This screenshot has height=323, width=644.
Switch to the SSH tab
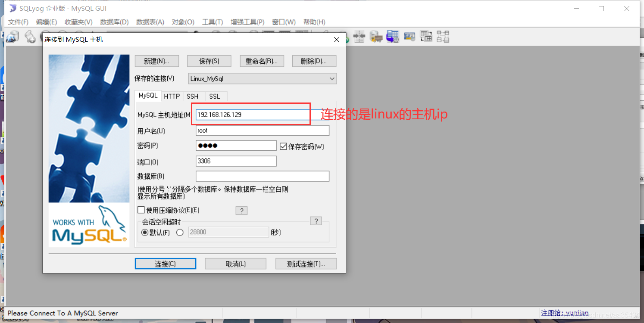[x=193, y=96]
